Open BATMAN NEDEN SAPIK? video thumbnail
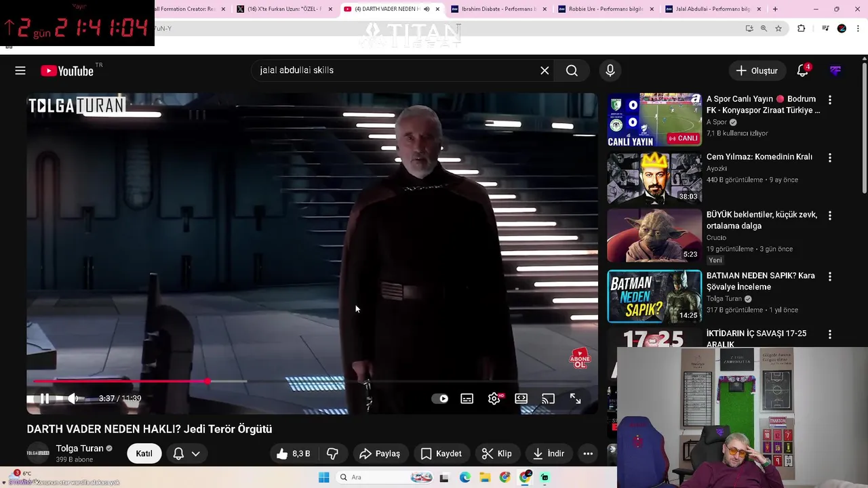868x488 pixels. point(654,296)
